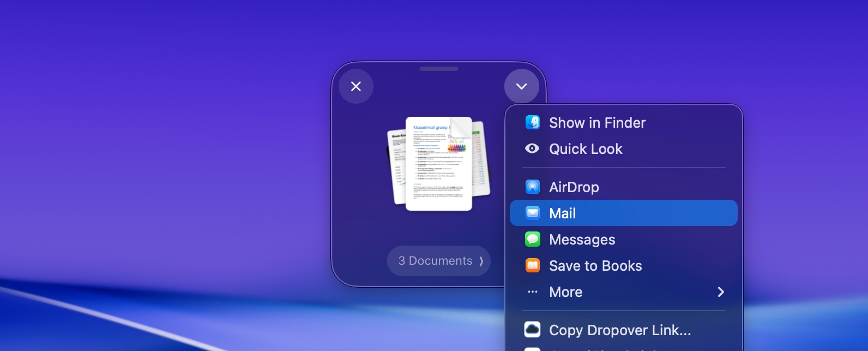Screen dimensions: 868x351
Task: Click the Quick Look eye icon
Action: [533, 148]
